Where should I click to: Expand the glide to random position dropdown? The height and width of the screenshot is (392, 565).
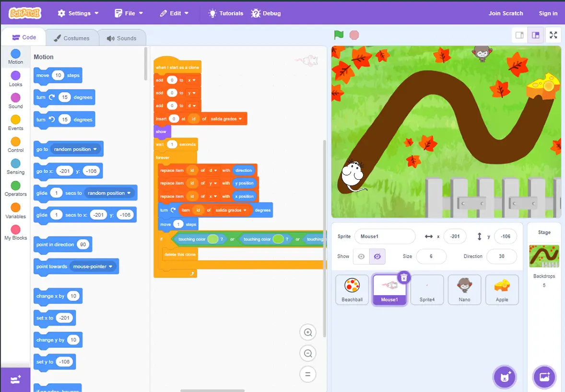109,193
